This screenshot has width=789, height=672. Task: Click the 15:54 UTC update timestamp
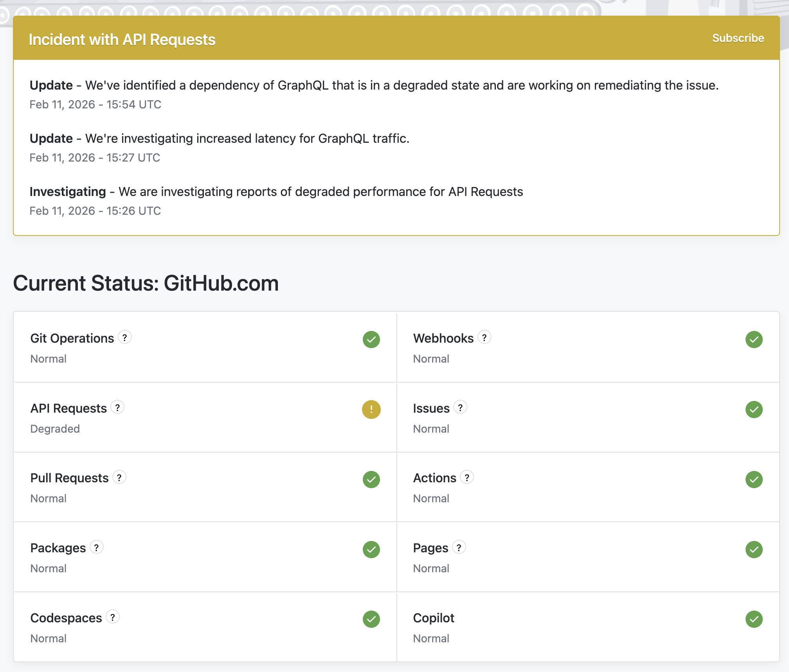click(95, 104)
